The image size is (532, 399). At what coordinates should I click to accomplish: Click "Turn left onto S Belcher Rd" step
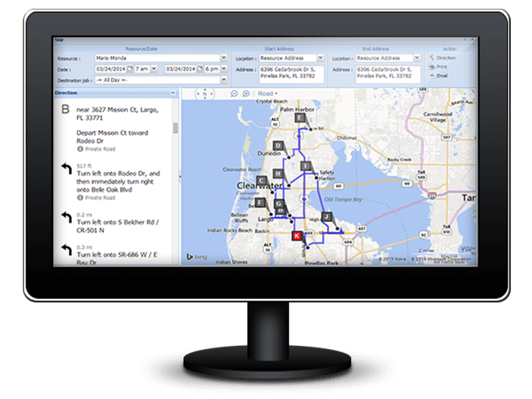pos(117,226)
